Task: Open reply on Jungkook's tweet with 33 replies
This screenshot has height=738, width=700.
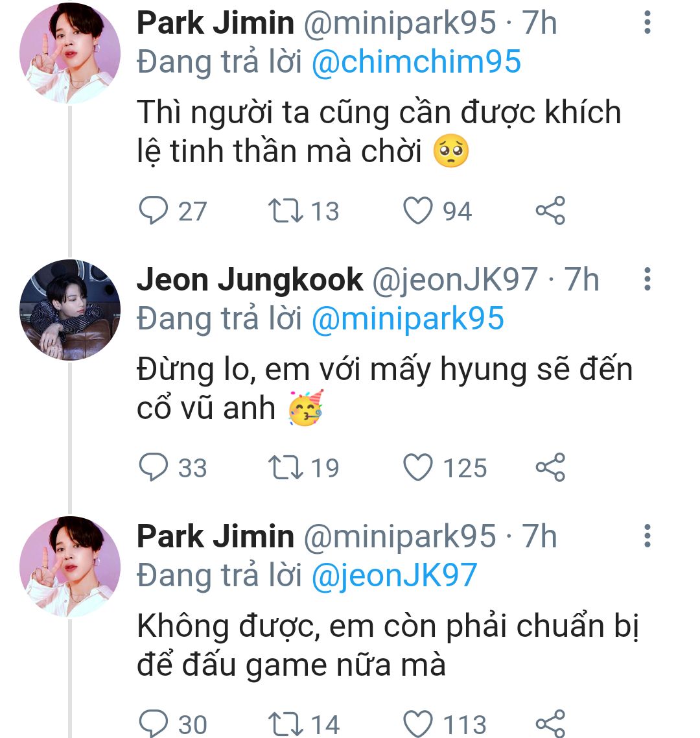Action: coord(154,468)
